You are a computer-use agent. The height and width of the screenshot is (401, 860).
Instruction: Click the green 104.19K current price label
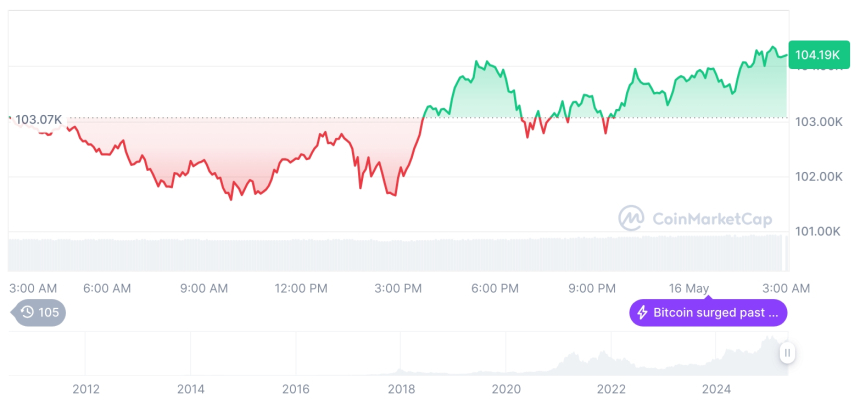(x=817, y=55)
